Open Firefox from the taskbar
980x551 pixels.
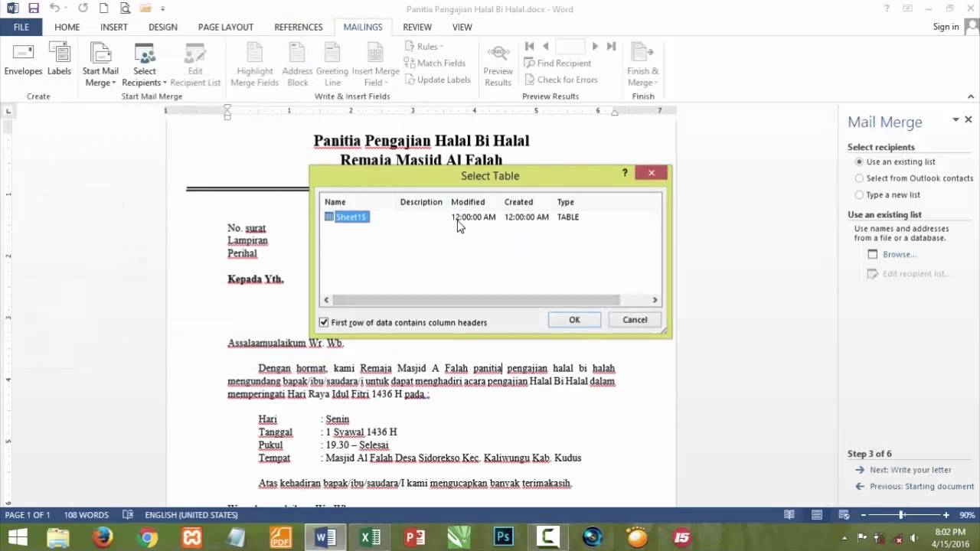103,537
